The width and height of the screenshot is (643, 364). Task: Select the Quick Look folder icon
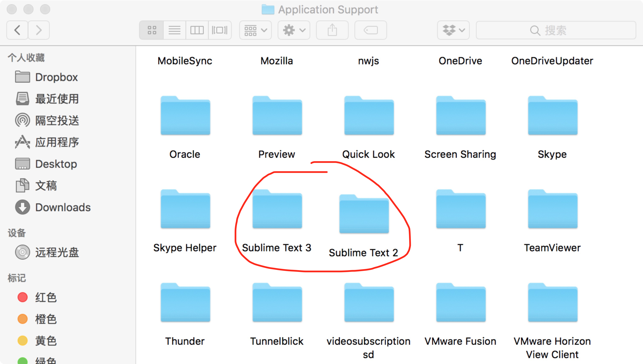369,115
